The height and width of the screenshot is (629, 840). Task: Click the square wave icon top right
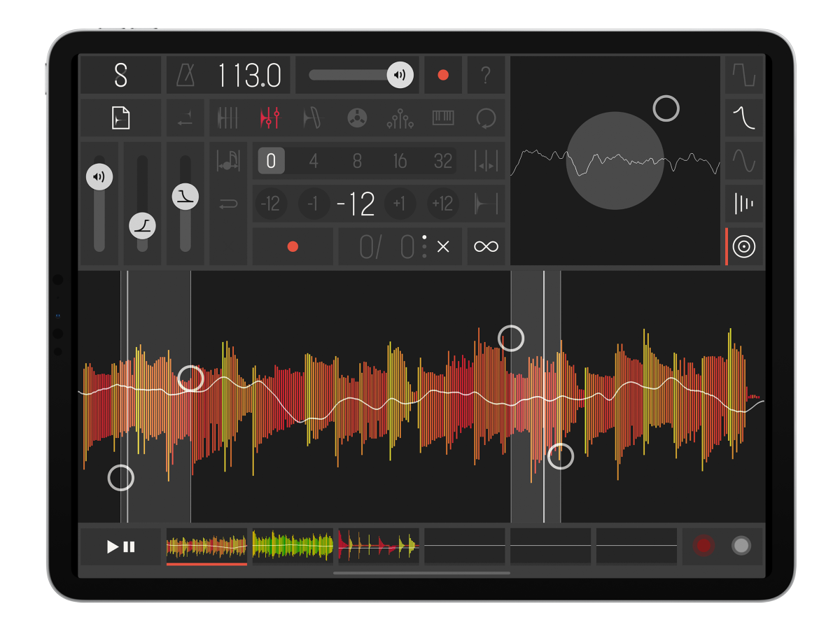click(743, 75)
